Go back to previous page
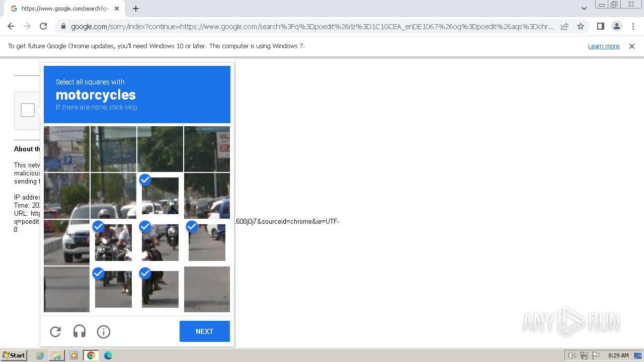 pyautogui.click(x=11, y=26)
